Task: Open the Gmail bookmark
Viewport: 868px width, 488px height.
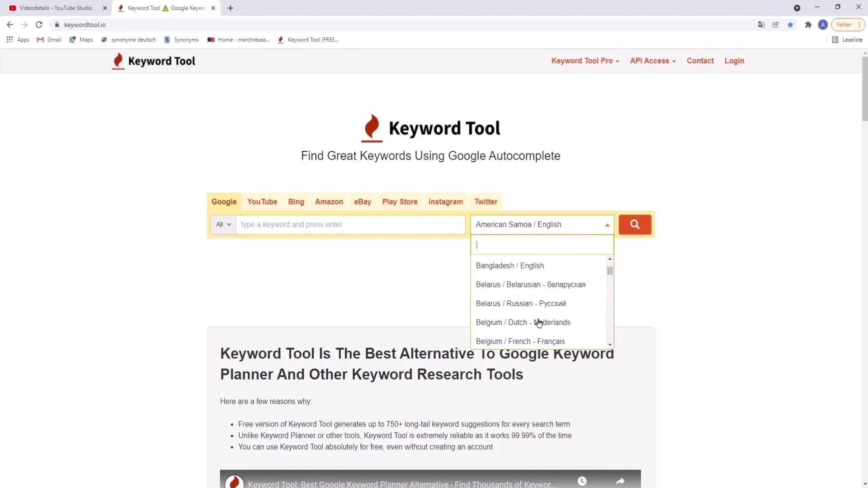Action: 49,40
